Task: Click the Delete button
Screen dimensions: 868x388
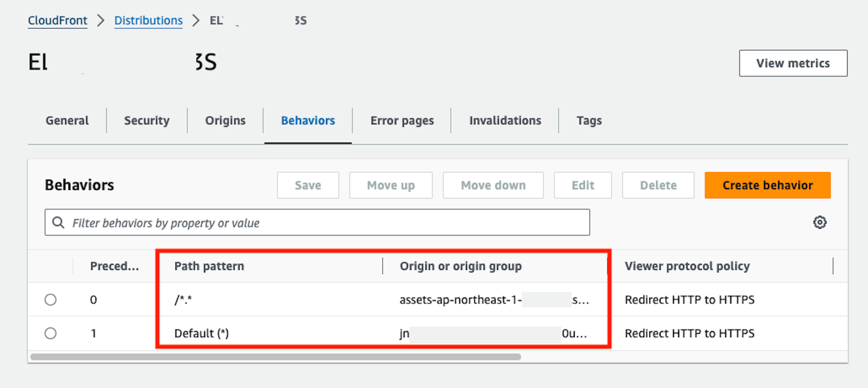Action: coord(658,185)
